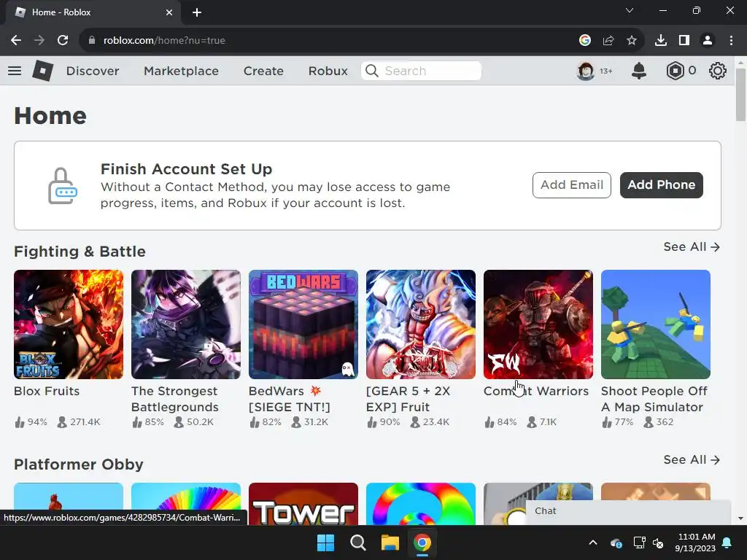Open File Explorer from taskbar
The width and height of the screenshot is (747, 560).
point(390,542)
